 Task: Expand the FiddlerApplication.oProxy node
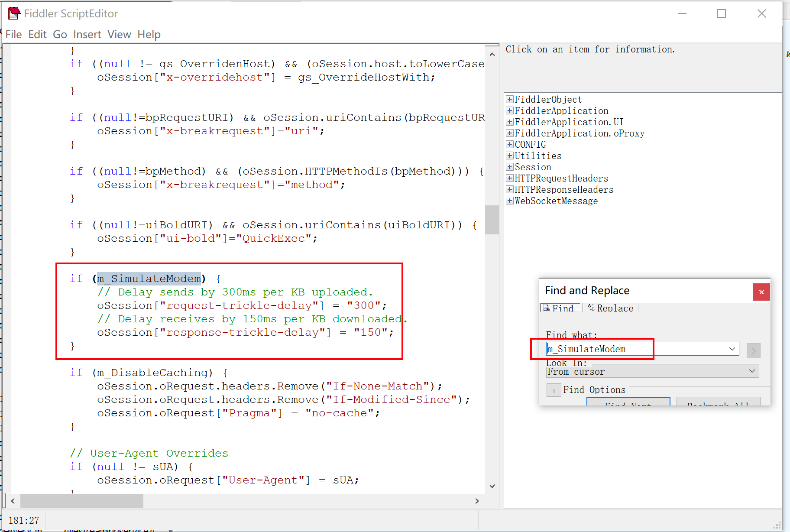[510, 133]
